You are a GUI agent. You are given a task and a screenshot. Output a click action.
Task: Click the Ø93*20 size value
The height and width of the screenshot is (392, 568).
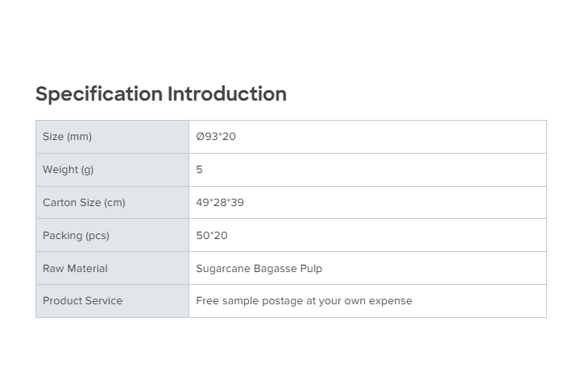point(216,137)
